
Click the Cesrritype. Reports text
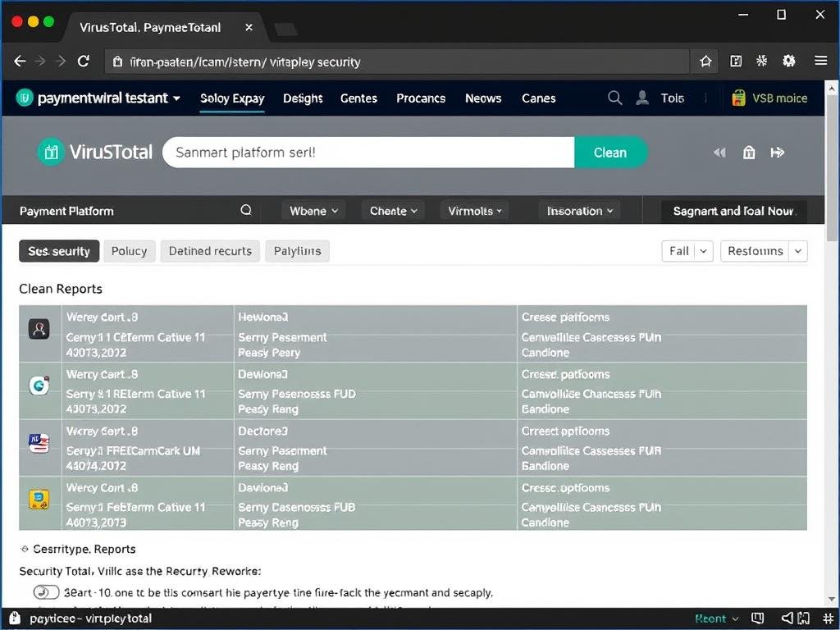[84, 549]
